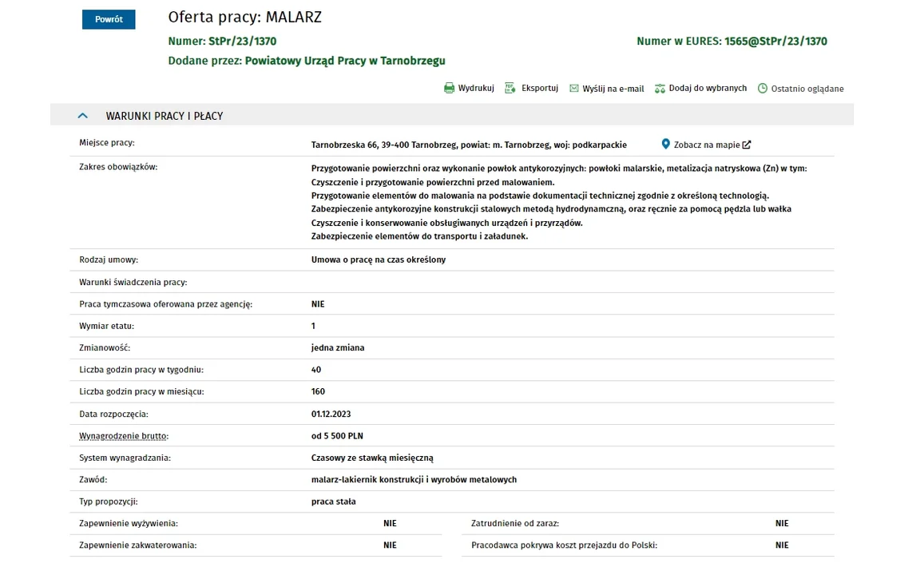Click the external link icon by map

(747, 145)
